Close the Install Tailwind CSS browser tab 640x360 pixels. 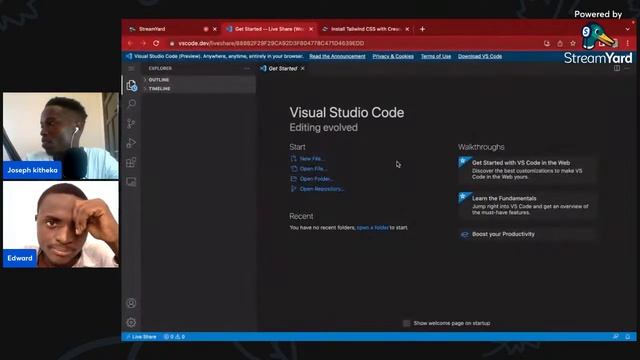pos(407,29)
